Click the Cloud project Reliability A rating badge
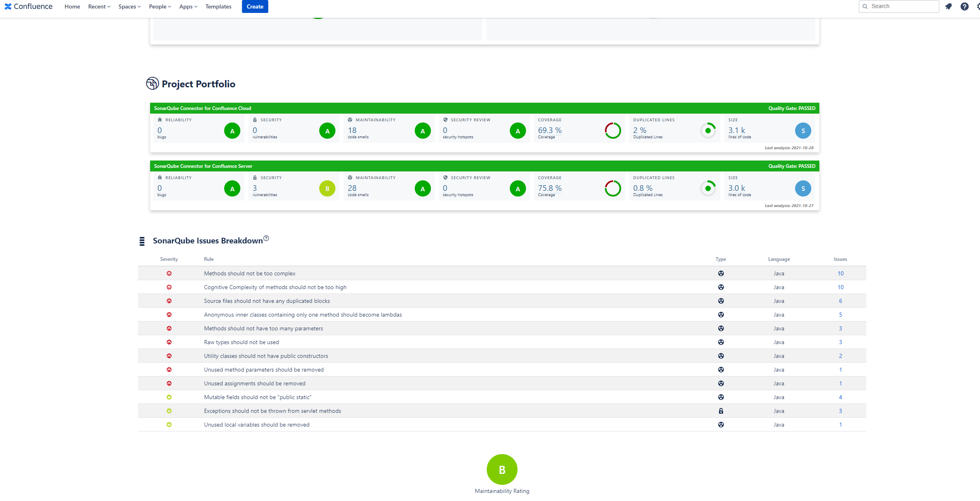 pyautogui.click(x=232, y=131)
